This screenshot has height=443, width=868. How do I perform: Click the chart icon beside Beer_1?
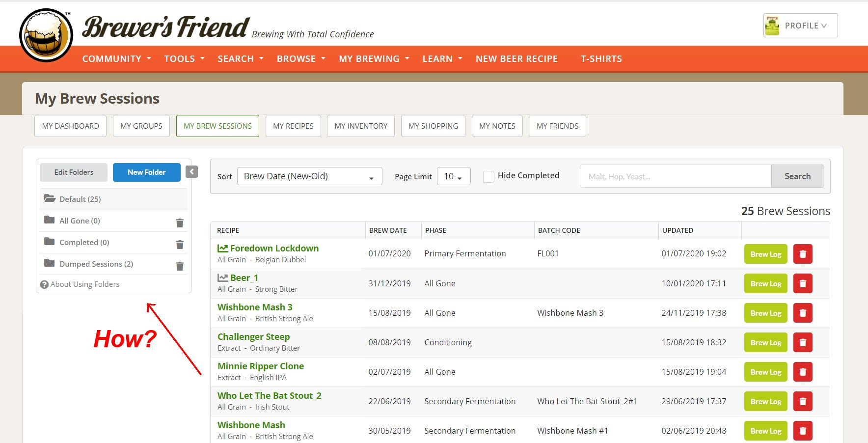point(222,278)
